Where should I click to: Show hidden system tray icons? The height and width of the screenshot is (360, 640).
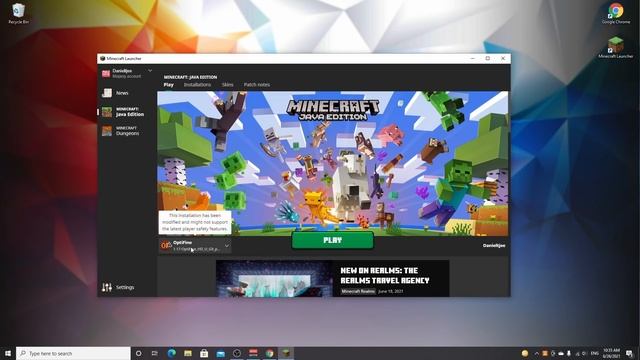tap(536, 353)
